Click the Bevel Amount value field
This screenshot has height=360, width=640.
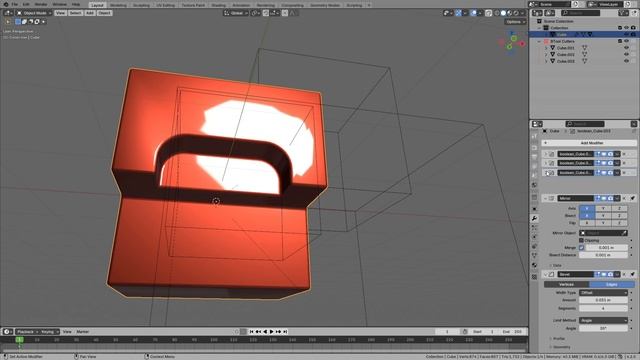click(603, 300)
